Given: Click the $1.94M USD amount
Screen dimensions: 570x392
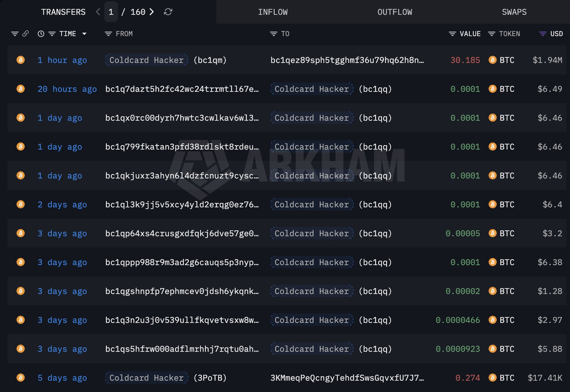Looking at the screenshot, I should [x=547, y=60].
